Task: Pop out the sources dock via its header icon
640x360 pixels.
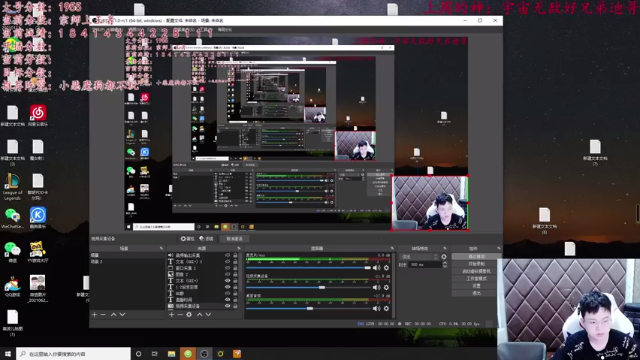Action: [x=239, y=248]
